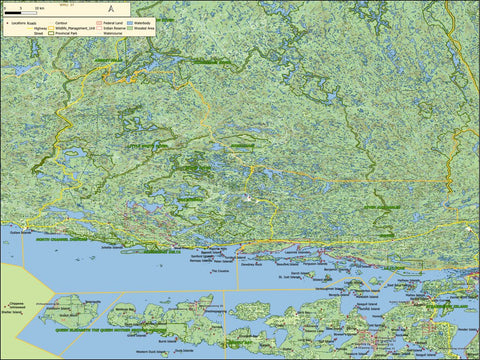Click the Cockburn Island label

point(58,308)
